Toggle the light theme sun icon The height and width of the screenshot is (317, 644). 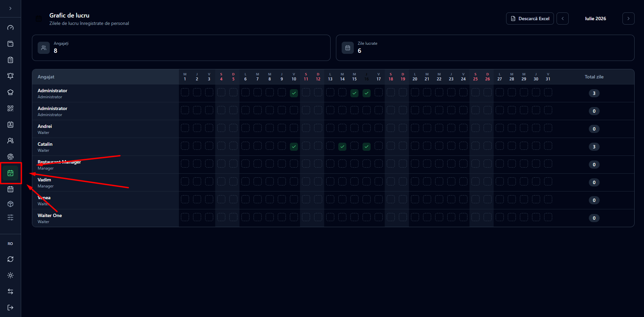(10, 275)
